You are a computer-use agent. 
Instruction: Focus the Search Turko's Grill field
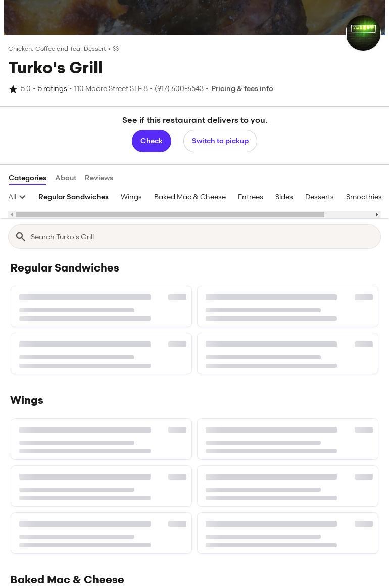click(194, 237)
